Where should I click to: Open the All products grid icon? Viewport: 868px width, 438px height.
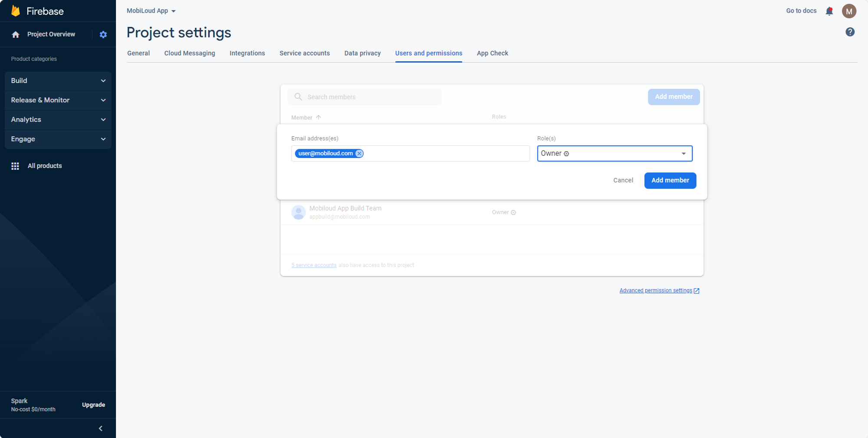(15, 166)
